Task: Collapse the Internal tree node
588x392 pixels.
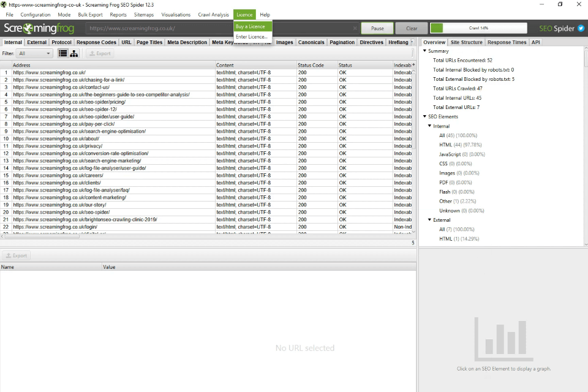Action: [x=430, y=126]
